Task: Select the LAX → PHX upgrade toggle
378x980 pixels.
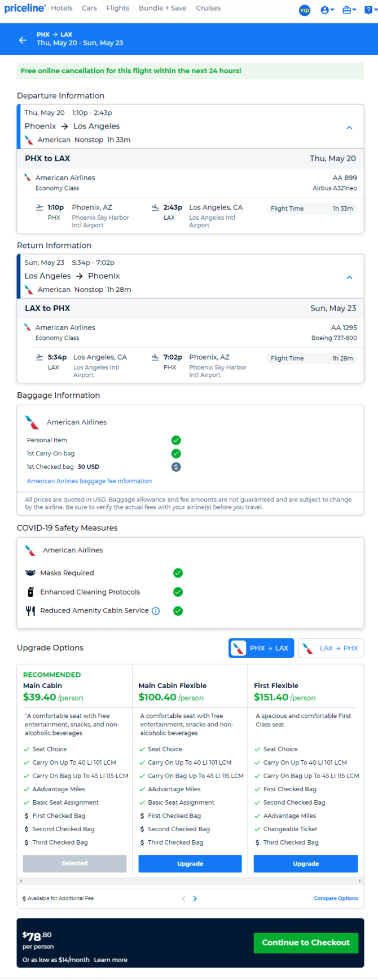Action: pyautogui.click(x=331, y=648)
